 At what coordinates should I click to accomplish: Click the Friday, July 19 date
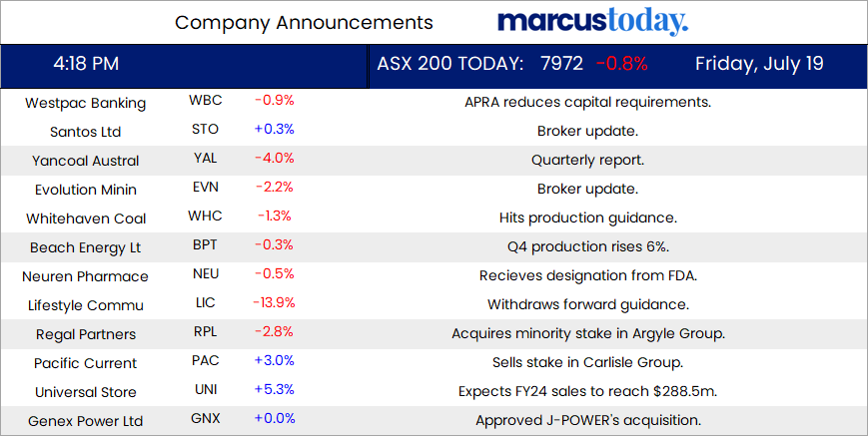[759, 64]
